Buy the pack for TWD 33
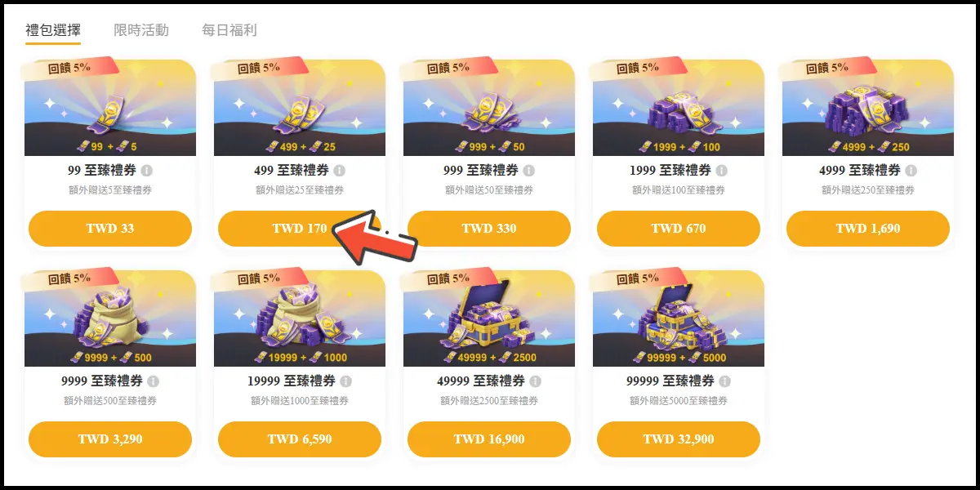 (x=110, y=229)
